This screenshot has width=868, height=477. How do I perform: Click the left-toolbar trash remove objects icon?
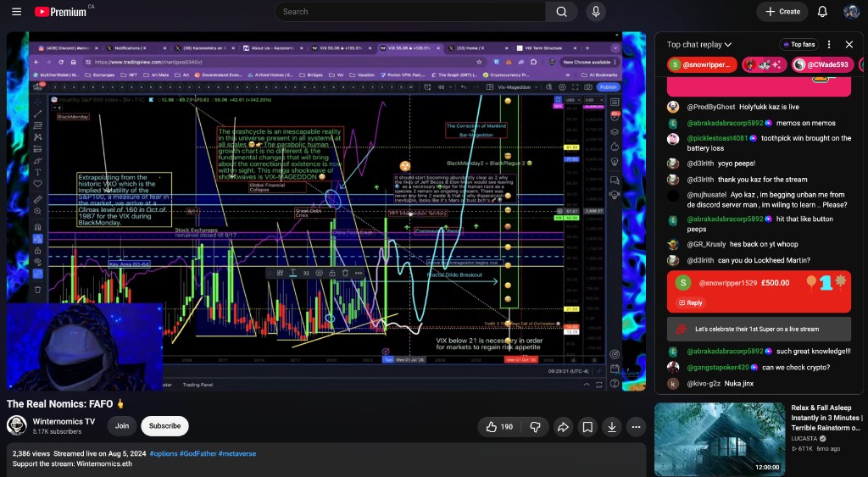pos(37,290)
